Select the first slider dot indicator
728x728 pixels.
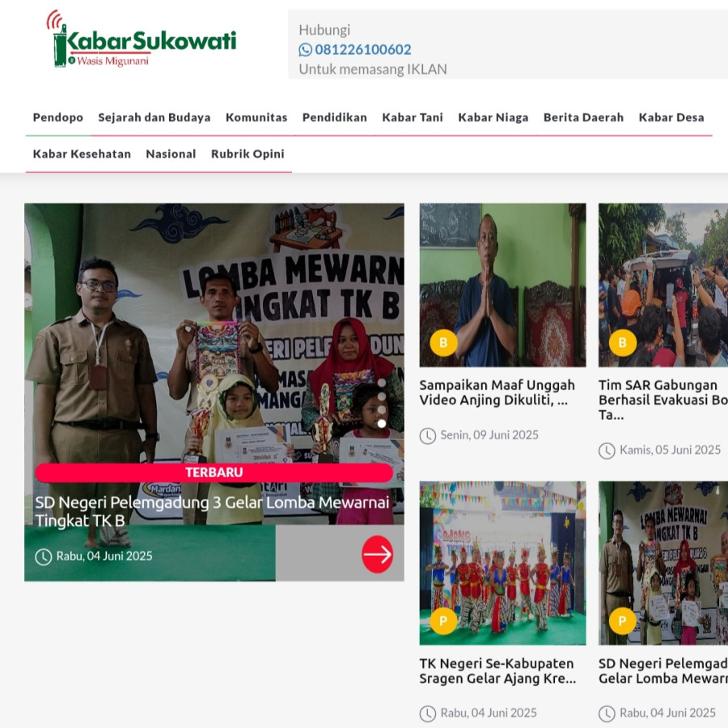[x=382, y=383]
